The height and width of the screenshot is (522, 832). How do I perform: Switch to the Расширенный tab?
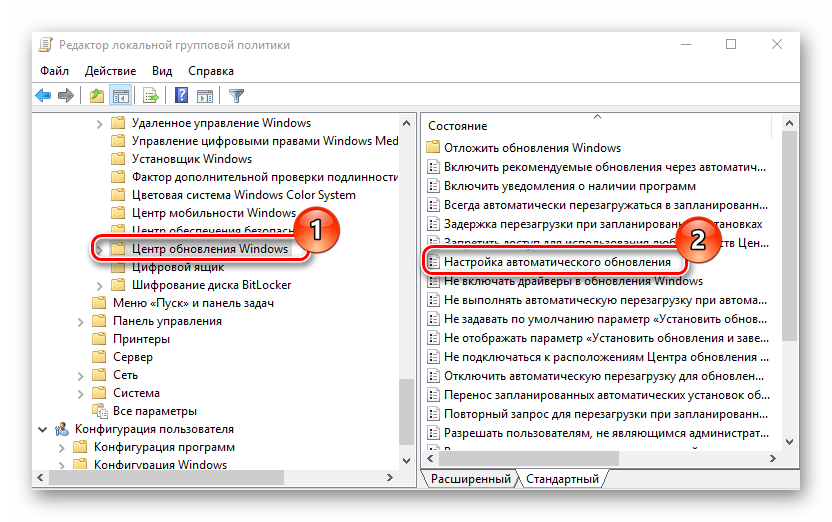470,480
